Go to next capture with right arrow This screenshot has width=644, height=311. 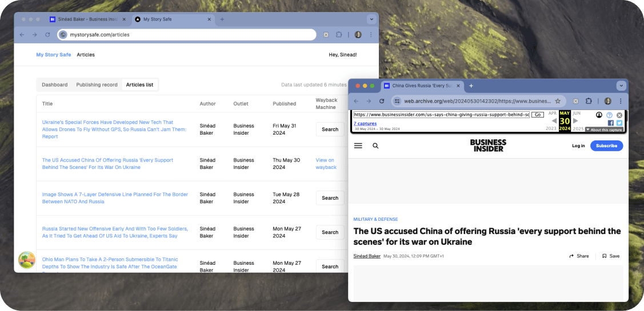pos(575,120)
